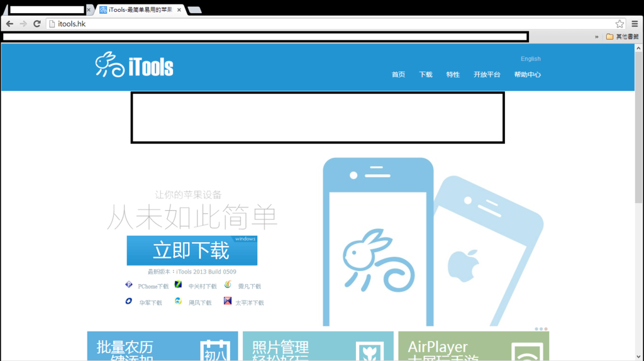Click the 中关村下载 icon

click(178, 284)
